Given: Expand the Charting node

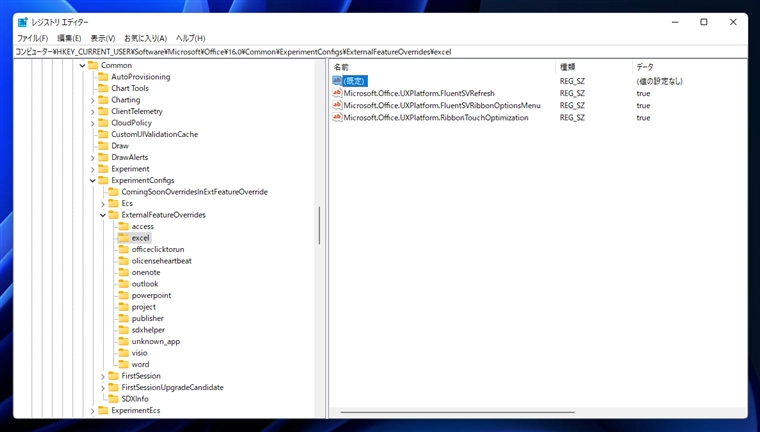Looking at the screenshot, I should 93,100.
